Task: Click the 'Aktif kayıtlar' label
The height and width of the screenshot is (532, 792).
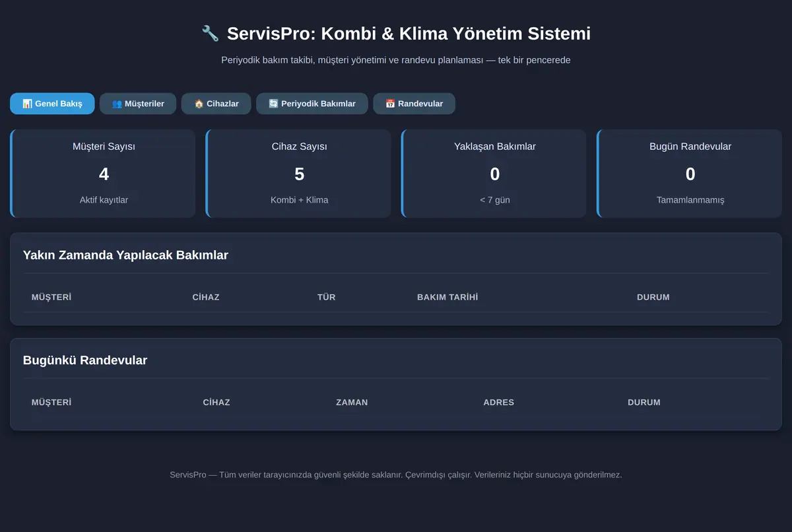Action: (104, 200)
